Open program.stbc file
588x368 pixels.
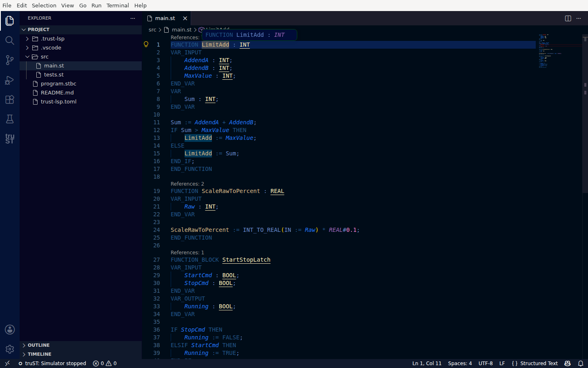click(x=81, y=83)
